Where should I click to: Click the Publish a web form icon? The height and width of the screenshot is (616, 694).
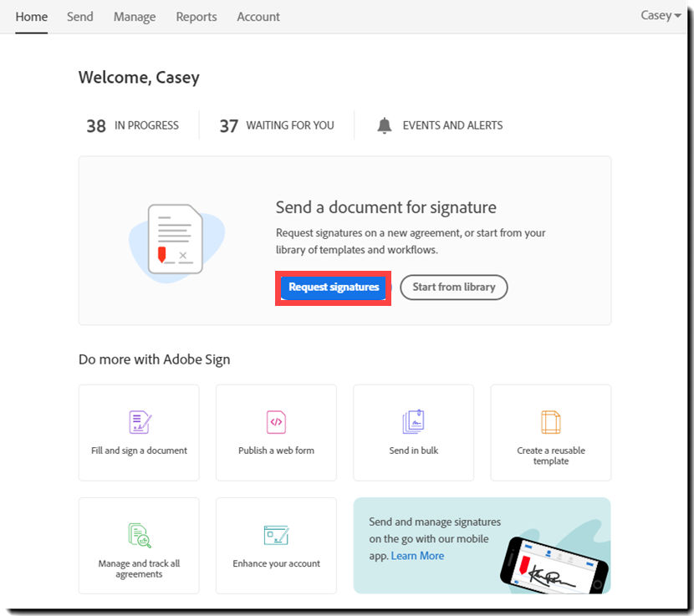click(276, 422)
